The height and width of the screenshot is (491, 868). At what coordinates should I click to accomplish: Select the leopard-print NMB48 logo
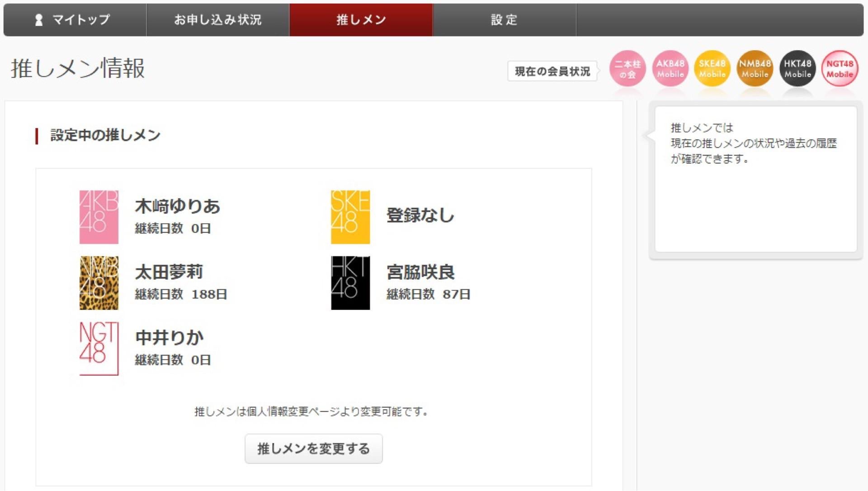pyautogui.click(x=99, y=283)
